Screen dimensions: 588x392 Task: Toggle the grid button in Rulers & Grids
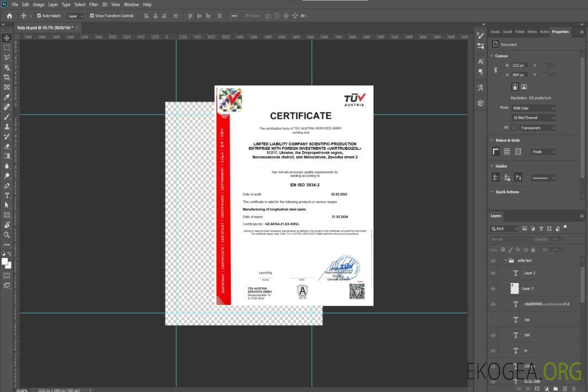click(x=507, y=151)
